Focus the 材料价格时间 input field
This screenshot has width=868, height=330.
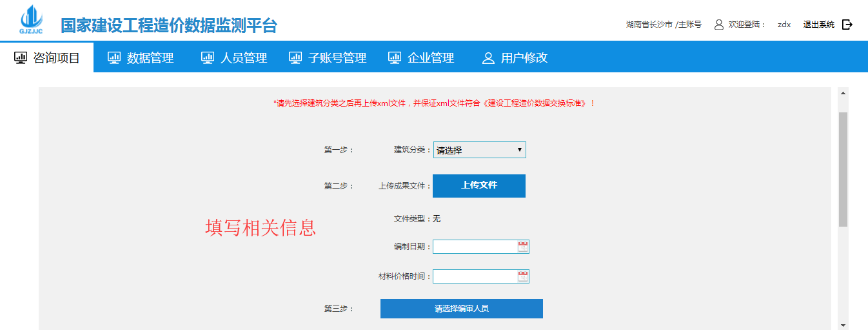tap(475, 276)
